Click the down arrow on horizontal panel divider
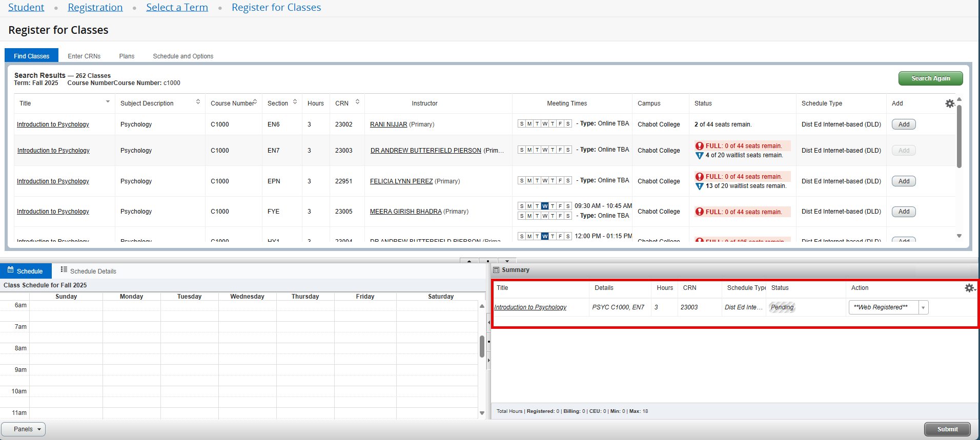The image size is (980, 440). (507, 261)
